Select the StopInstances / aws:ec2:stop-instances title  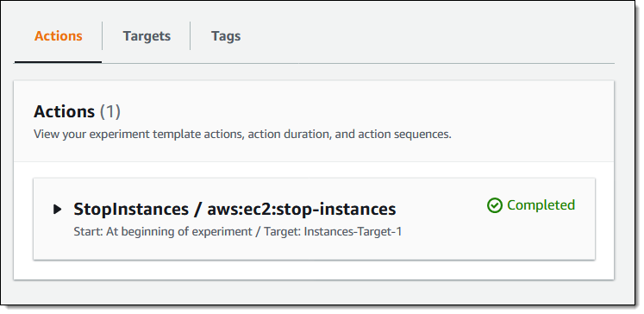234,210
